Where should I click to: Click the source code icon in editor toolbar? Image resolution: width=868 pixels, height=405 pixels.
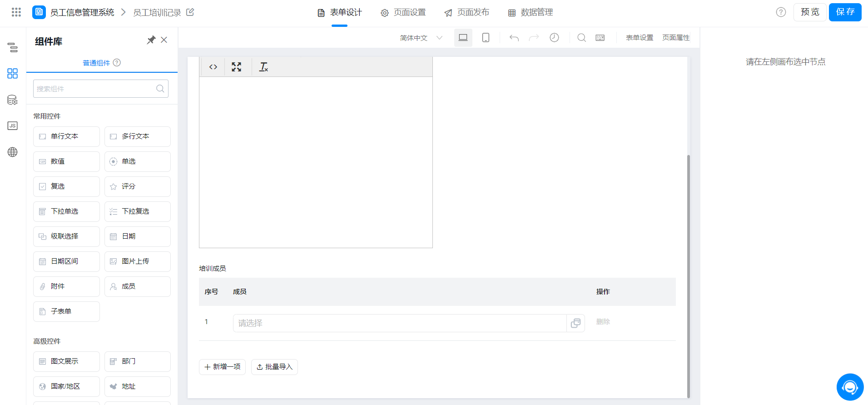click(213, 67)
